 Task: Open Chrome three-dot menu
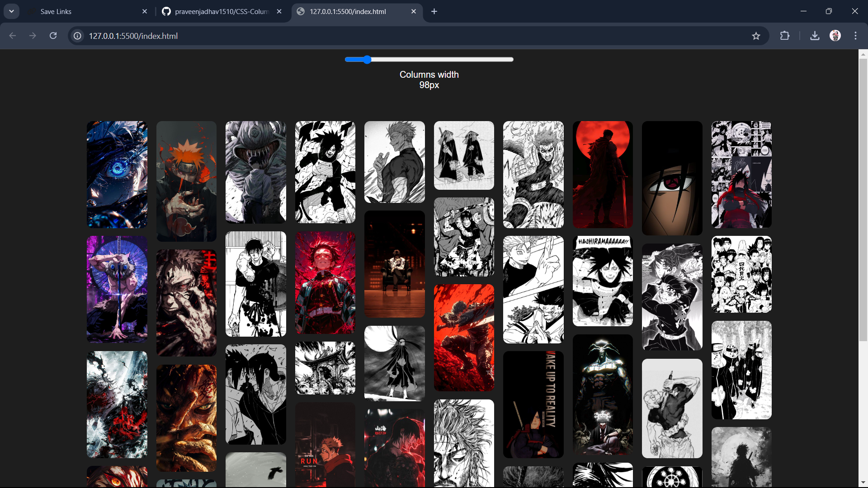point(855,36)
